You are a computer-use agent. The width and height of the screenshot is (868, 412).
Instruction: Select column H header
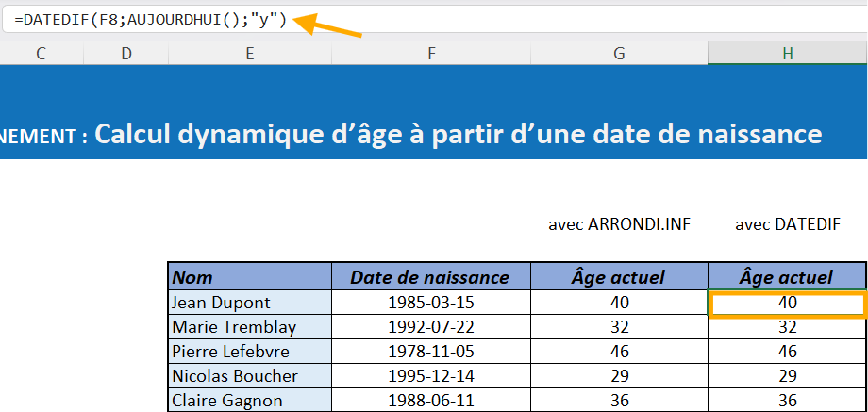point(788,54)
